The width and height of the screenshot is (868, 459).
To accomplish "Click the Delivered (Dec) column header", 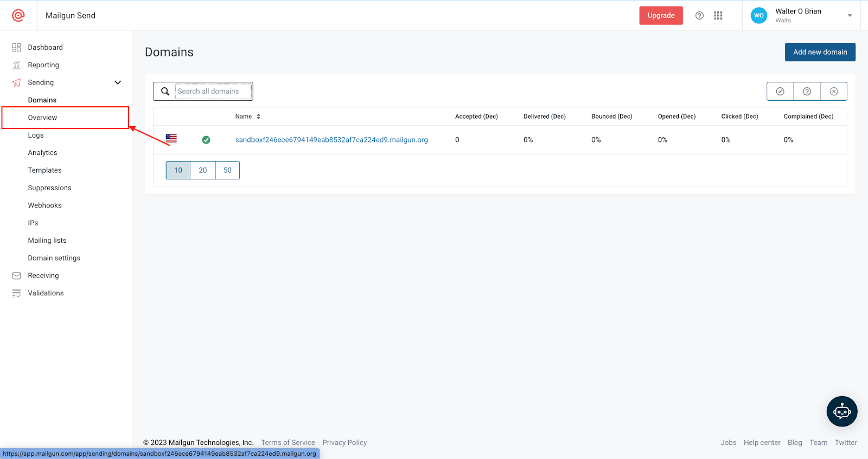I will point(545,117).
